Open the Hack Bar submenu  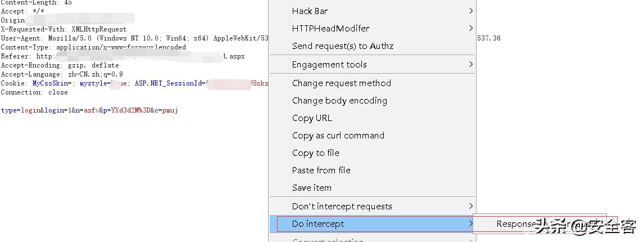310,11
